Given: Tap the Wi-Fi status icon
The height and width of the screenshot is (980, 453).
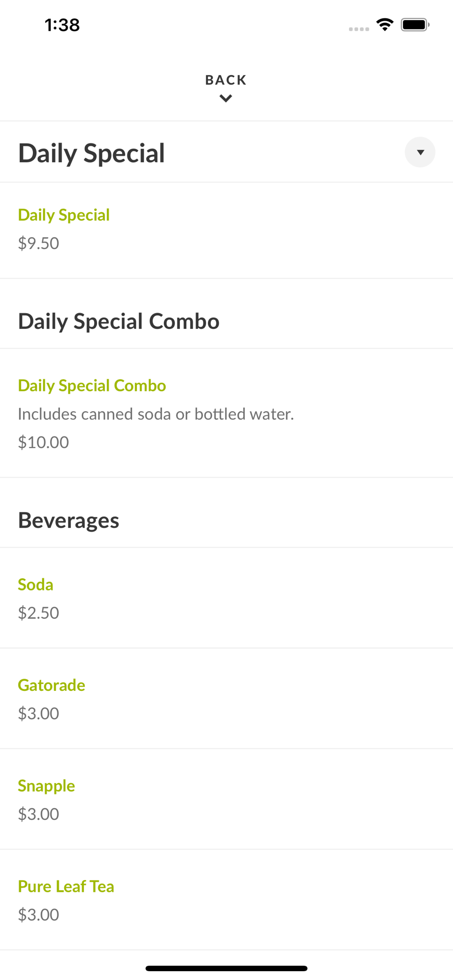Looking at the screenshot, I should pos(385,24).
